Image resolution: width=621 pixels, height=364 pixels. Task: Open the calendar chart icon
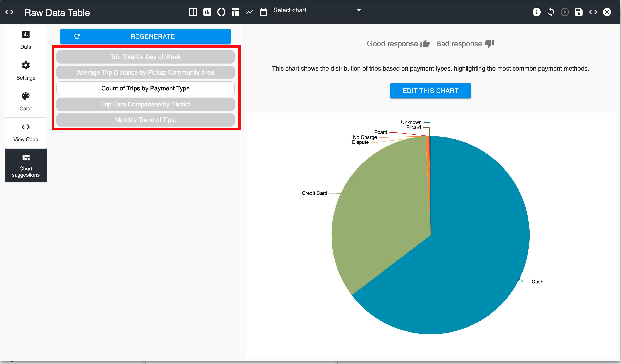(x=264, y=12)
